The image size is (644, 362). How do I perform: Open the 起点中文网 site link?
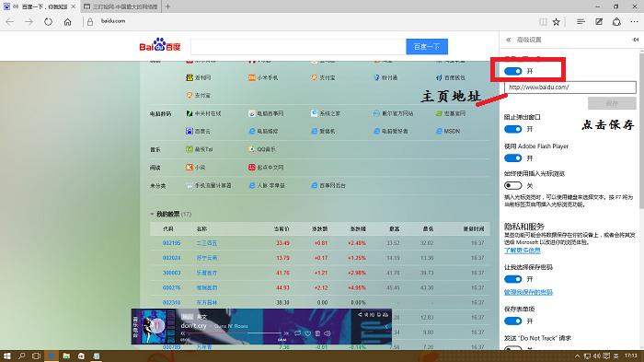coord(266,168)
